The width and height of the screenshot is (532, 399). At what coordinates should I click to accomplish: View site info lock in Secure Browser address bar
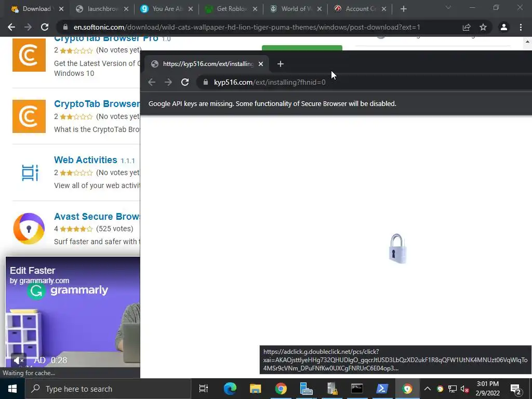[205, 82]
